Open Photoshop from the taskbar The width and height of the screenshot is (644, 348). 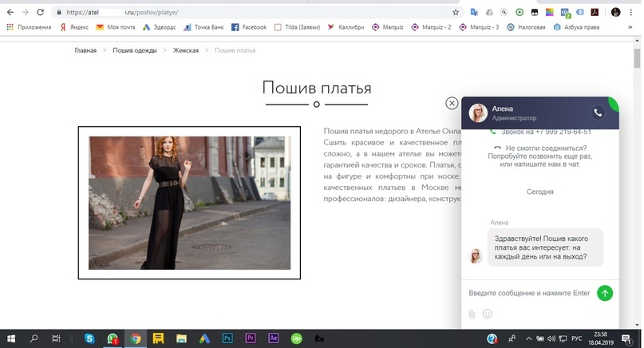point(227,338)
